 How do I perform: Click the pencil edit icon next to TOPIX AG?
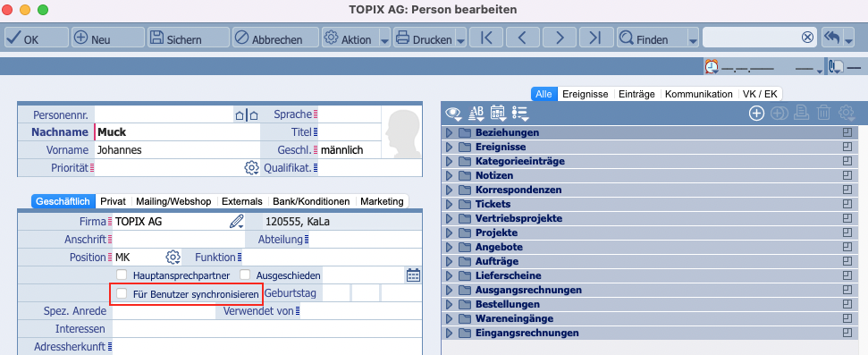click(x=236, y=222)
